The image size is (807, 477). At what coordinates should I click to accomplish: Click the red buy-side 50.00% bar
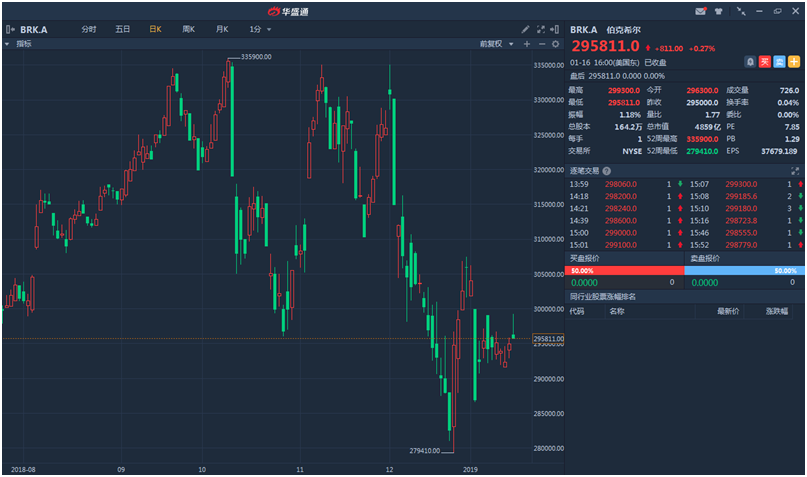(x=624, y=271)
